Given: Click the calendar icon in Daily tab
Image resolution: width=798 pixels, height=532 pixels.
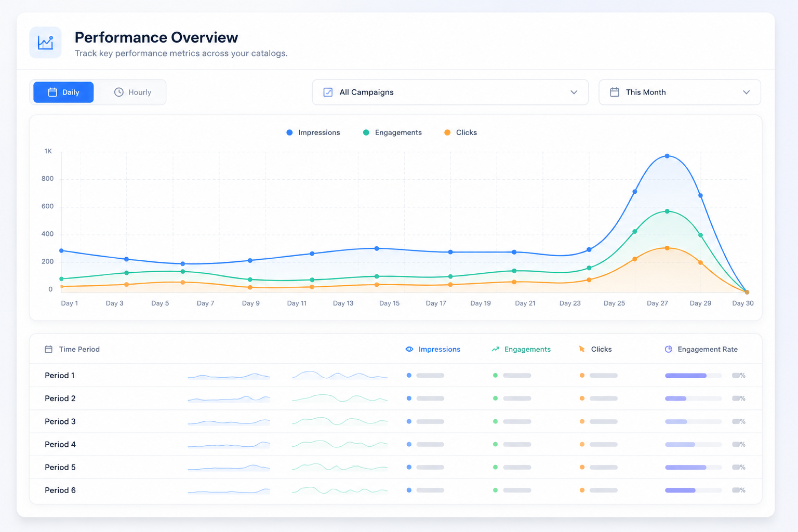Looking at the screenshot, I should tap(52, 92).
